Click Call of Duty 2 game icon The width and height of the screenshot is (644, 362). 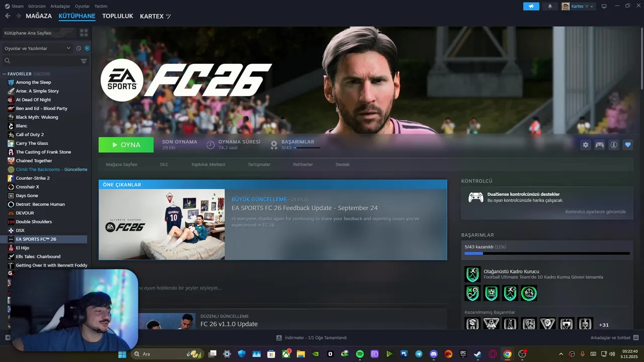pos(11,135)
